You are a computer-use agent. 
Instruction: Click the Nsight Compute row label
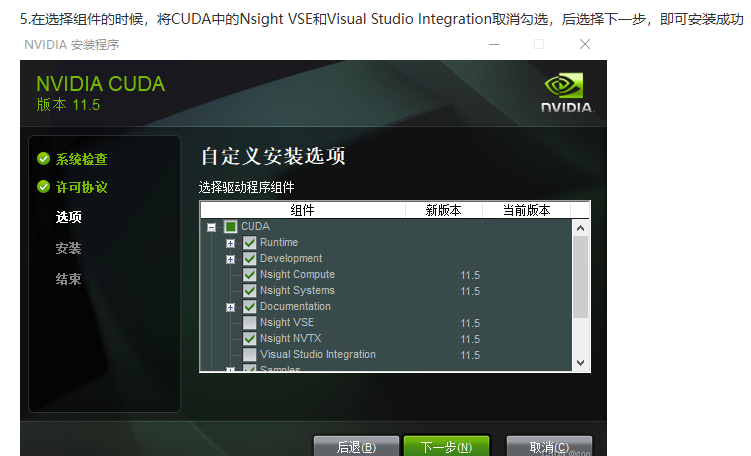[x=297, y=274]
